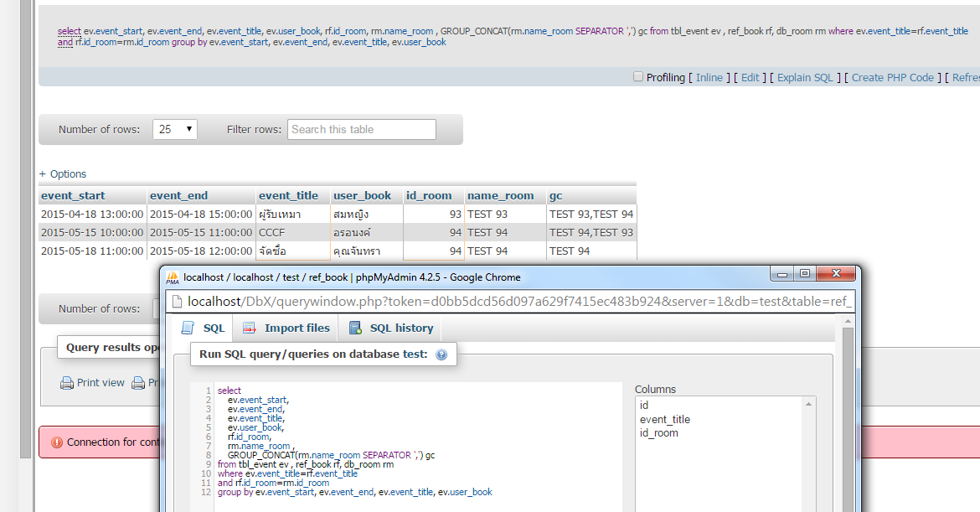
Task: Click the Create PHP Code link
Action: tap(892, 77)
